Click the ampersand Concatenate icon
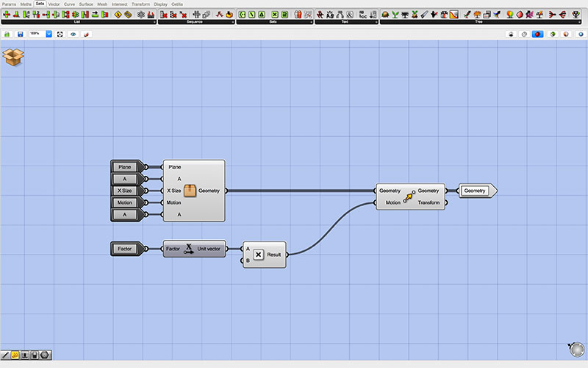The width and height of the screenshot is (588, 368). (x=350, y=15)
